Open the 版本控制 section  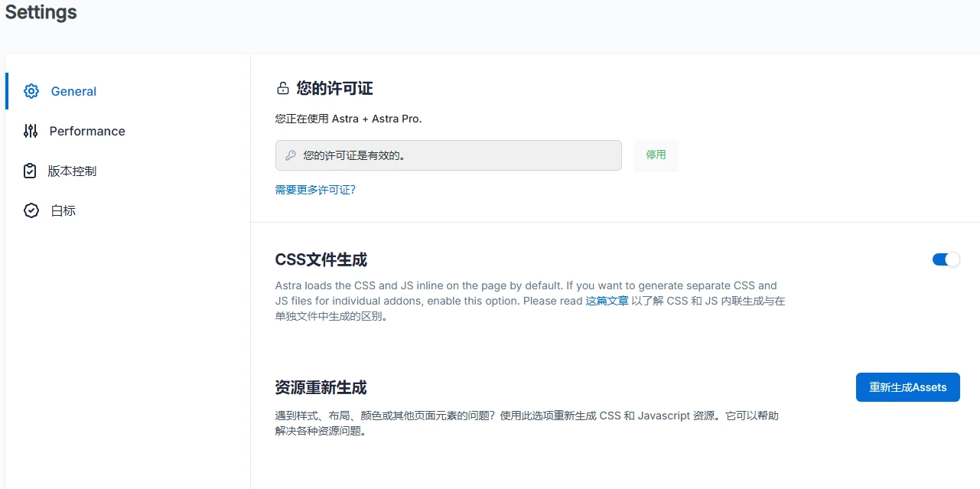(x=73, y=171)
